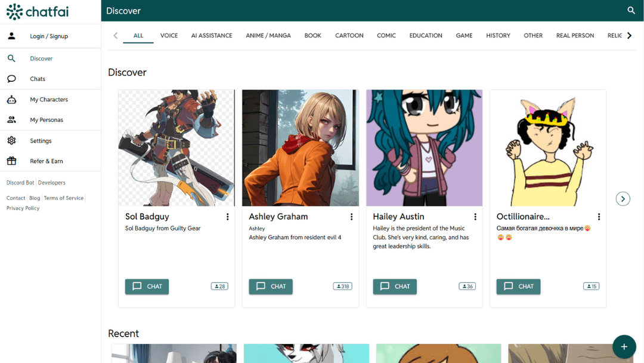
Task: Select the ANIME / MANGA category tab
Action: tap(268, 36)
